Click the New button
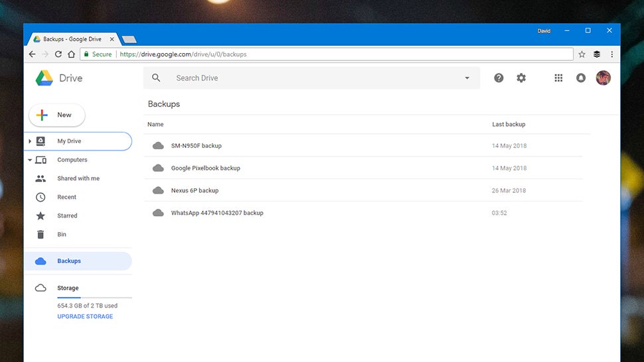644x362 pixels. (x=57, y=115)
